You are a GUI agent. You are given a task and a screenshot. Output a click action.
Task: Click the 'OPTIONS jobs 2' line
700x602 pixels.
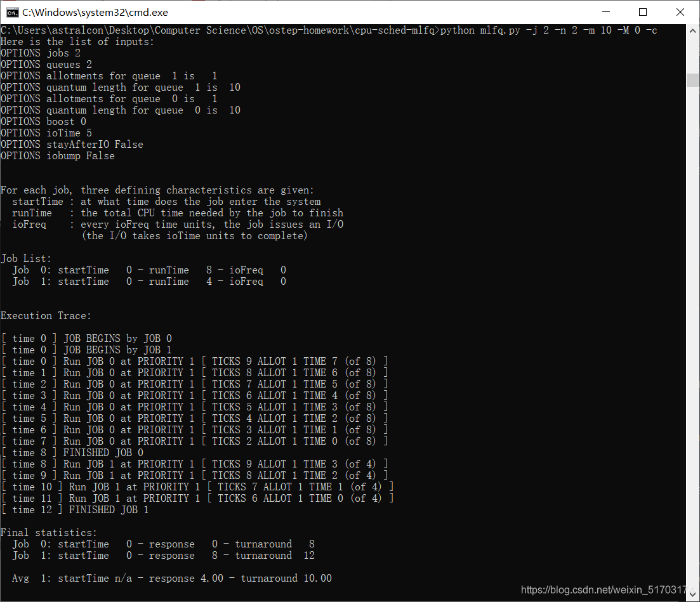tap(41, 53)
